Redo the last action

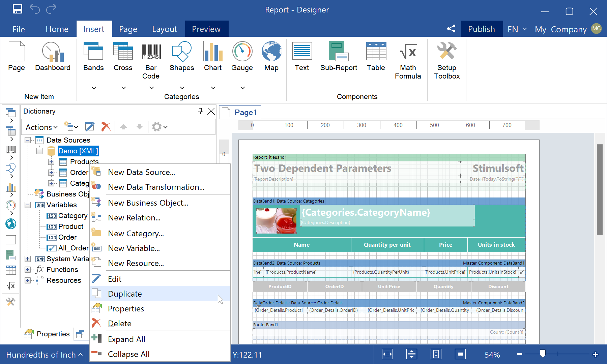(51, 9)
